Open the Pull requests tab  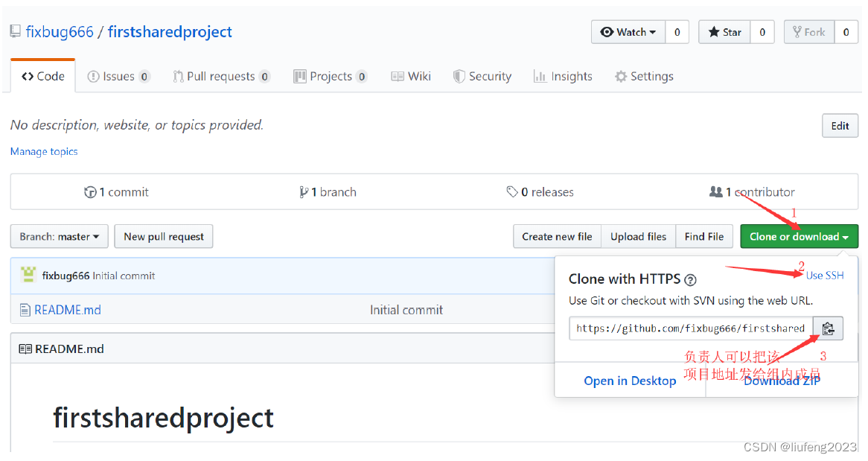click(x=221, y=77)
